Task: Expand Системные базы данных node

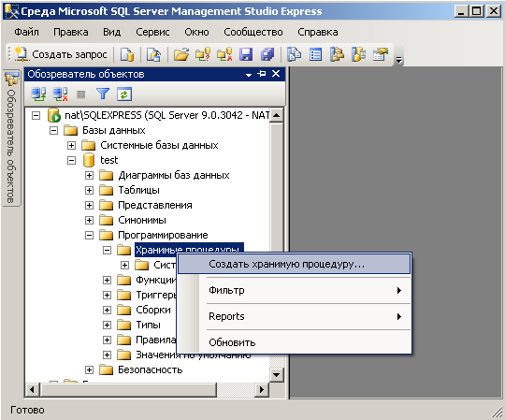Action: click(71, 145)
